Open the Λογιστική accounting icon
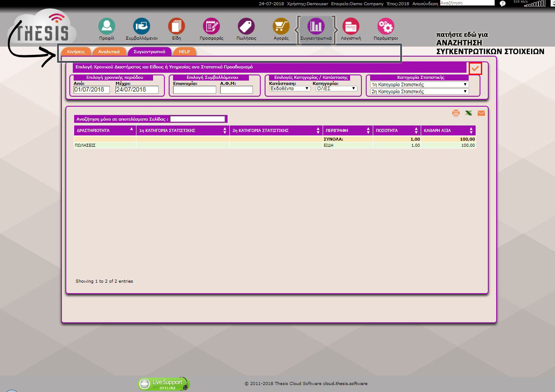Viewport: 555px width, 392px height. point(351,27)
